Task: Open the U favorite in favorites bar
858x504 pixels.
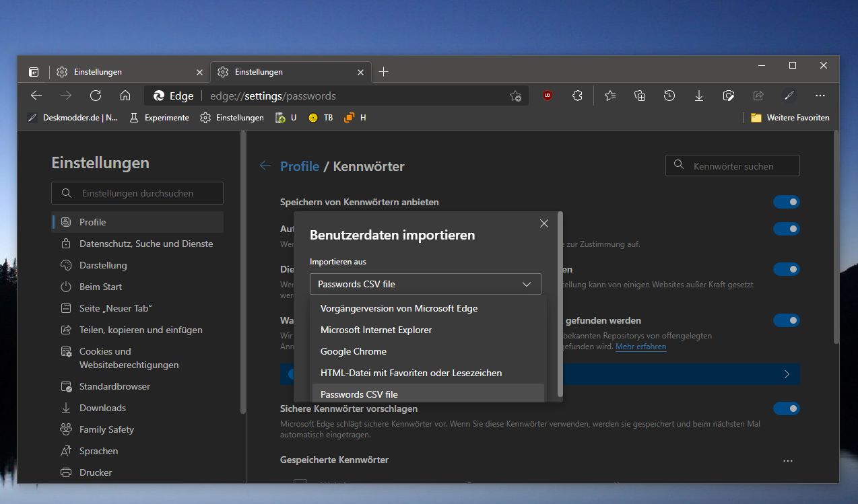Action: pyautogui.click(x=286, y=118)
